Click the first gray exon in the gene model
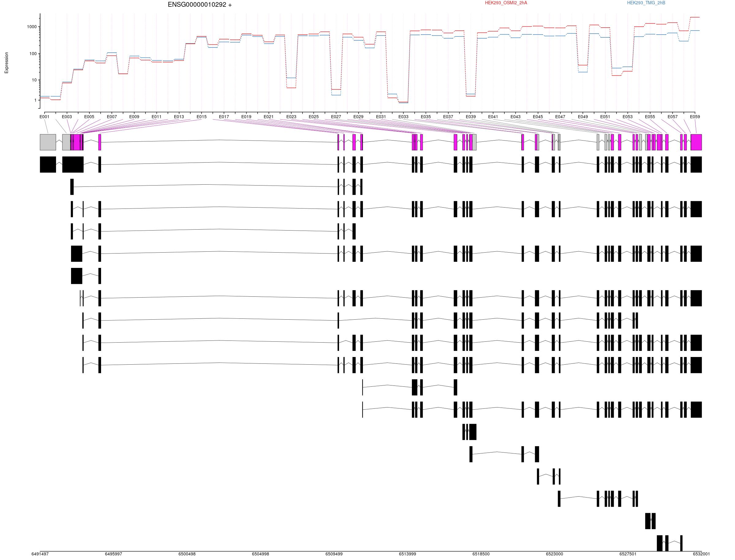 (48, 142)
